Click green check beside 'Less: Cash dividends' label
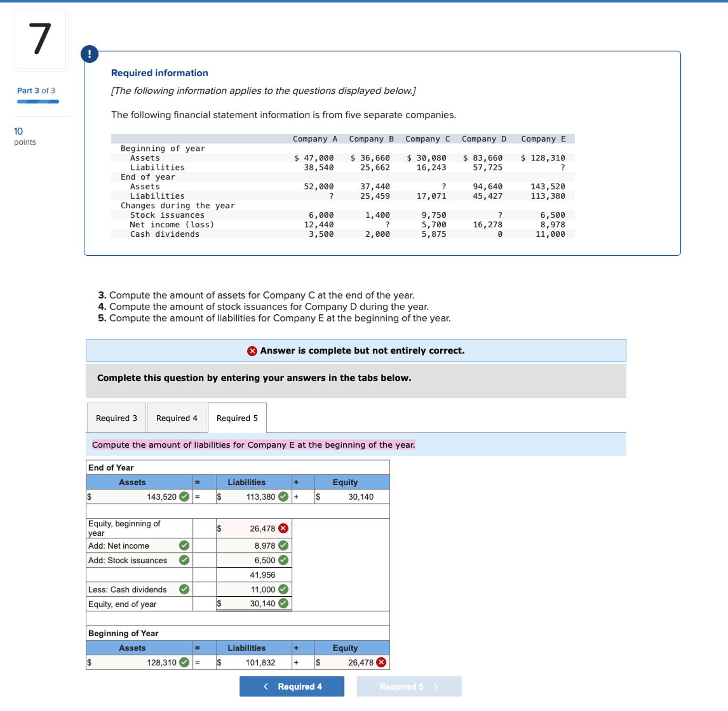This screenshot has height=711, width=728. 184,589
